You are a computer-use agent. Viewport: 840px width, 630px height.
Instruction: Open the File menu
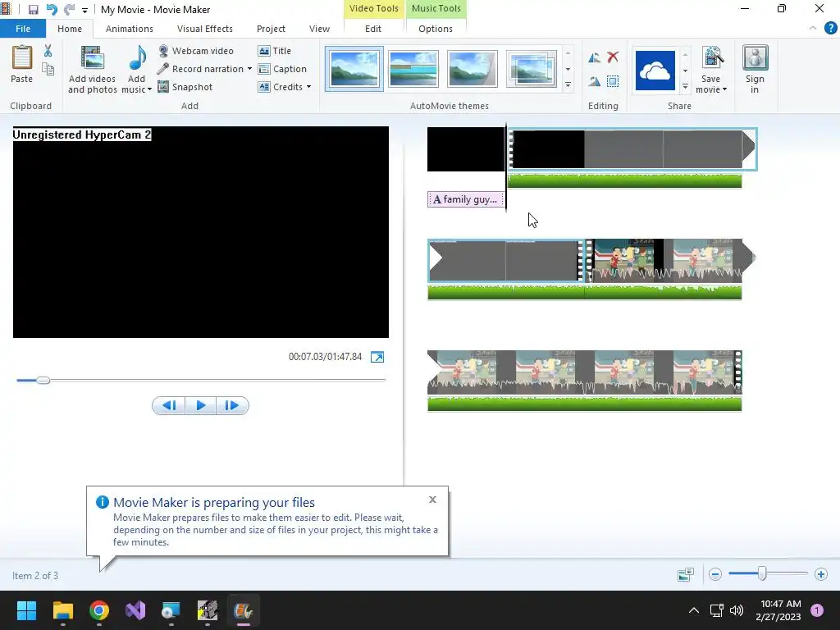[x=23, y=29]
